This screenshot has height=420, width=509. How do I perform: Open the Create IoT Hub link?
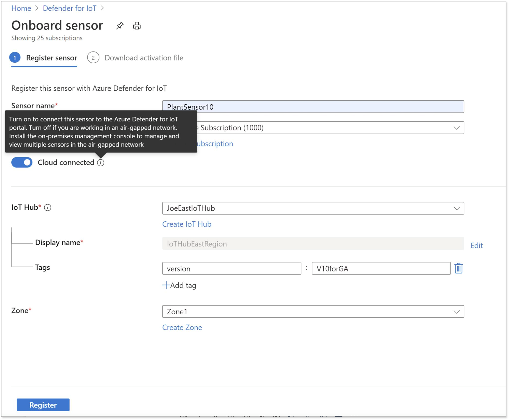(187, 224)
